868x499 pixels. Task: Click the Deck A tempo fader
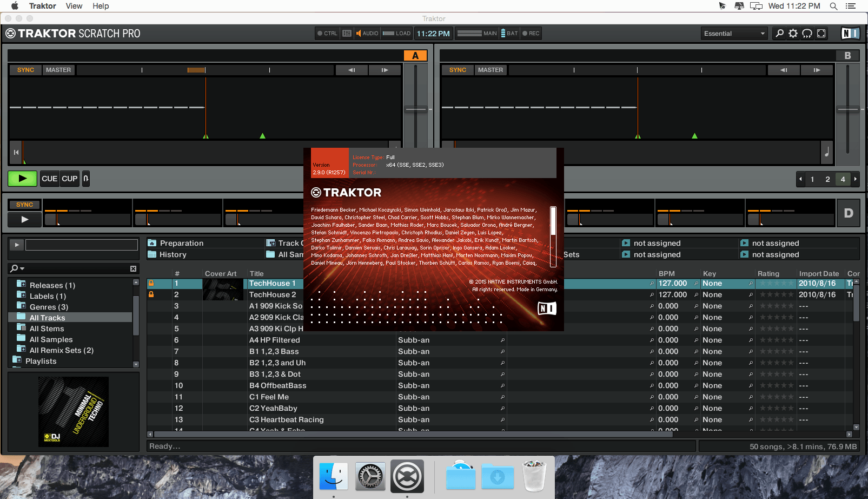[415, 109]
